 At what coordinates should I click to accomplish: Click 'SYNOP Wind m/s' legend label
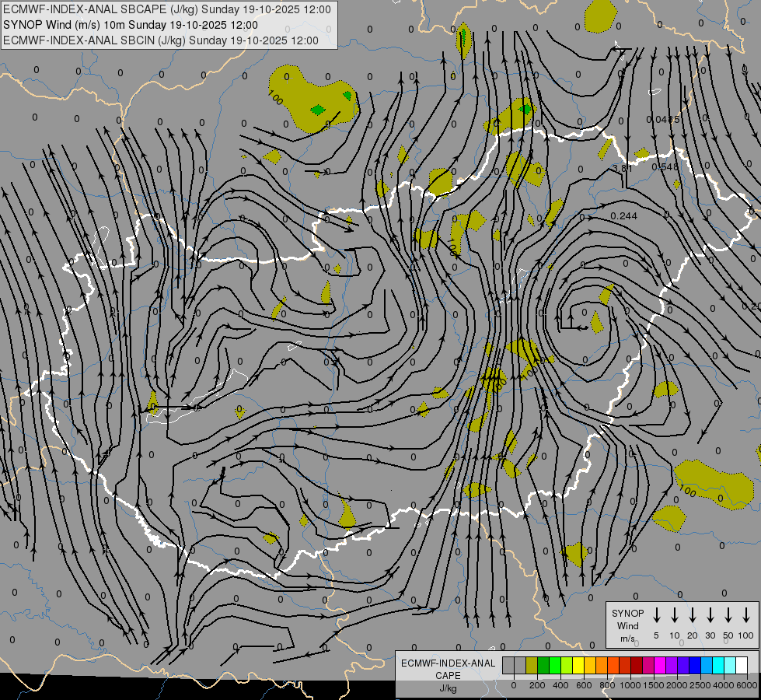click(627, 625)
